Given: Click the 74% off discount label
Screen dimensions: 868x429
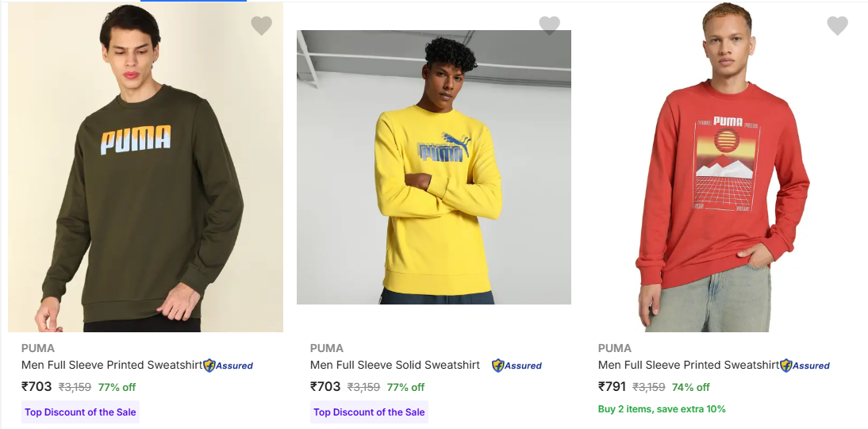Looking at the screenshot, I should coord(690,388).
